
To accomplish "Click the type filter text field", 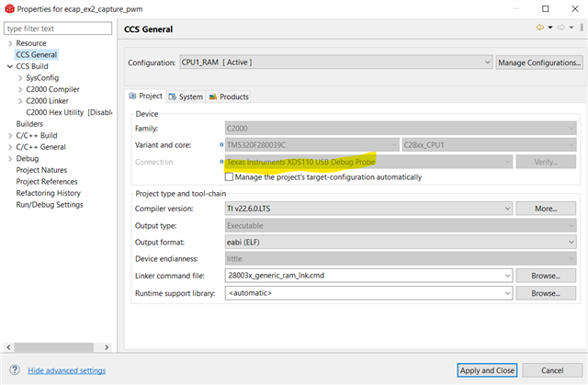I will [x=59, y=28].
